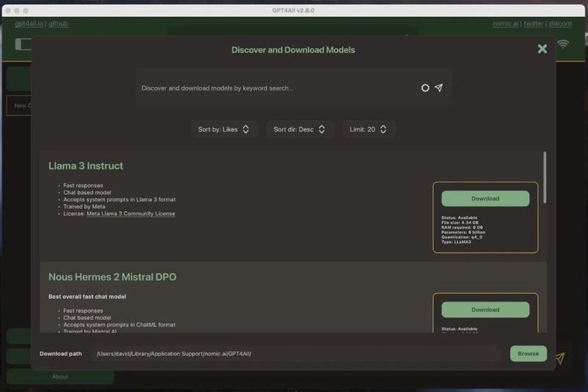Open the gpt4all.io link
Screen dimensions: 588x392
[x=29, y=24]
